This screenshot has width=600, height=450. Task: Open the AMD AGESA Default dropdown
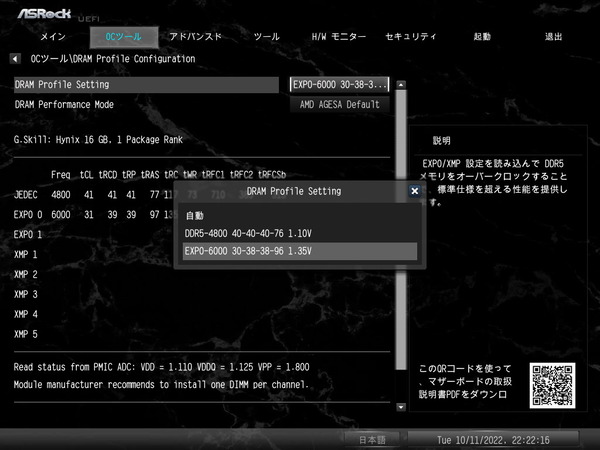340,104
